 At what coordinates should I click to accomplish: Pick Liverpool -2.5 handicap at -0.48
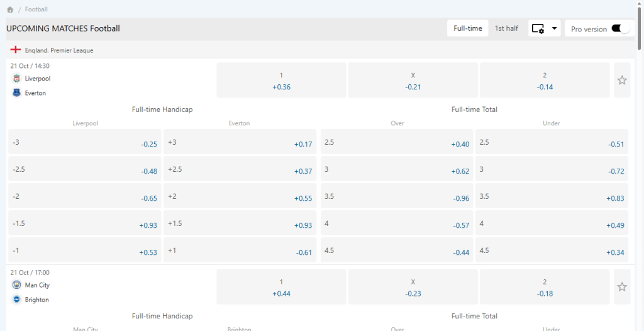[85, 169]
